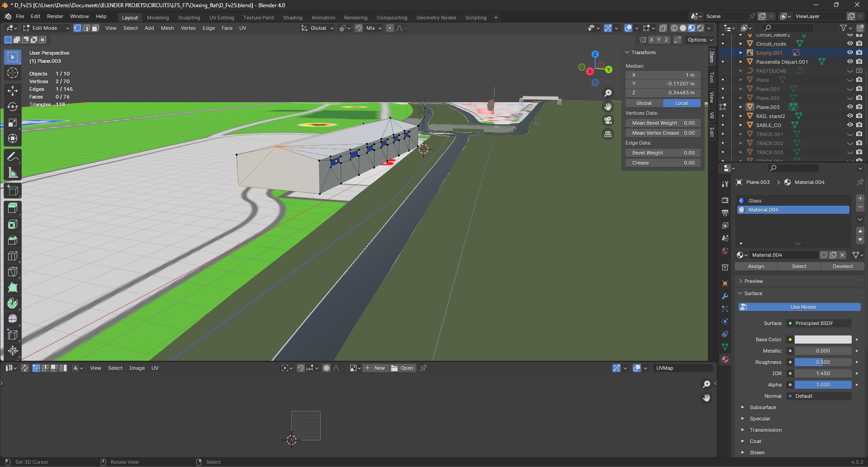Viewport: 868px width, 467px height.
Task: Switch to the Shading workspace tab
Action: (x=293, y=18)
